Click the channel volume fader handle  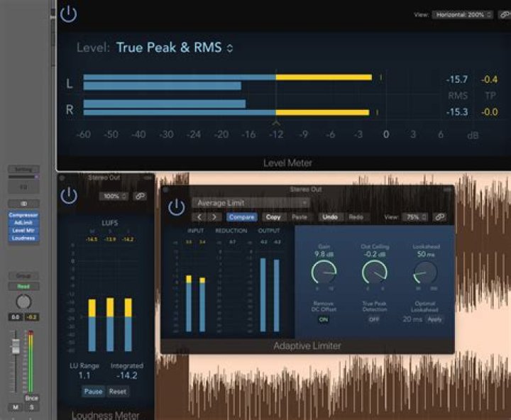[x=16, y=346]
